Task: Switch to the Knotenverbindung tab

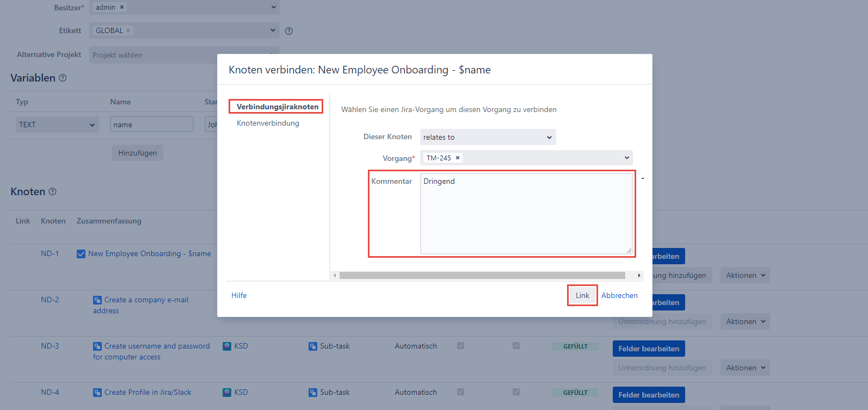Action: click(x=268, y=123)
